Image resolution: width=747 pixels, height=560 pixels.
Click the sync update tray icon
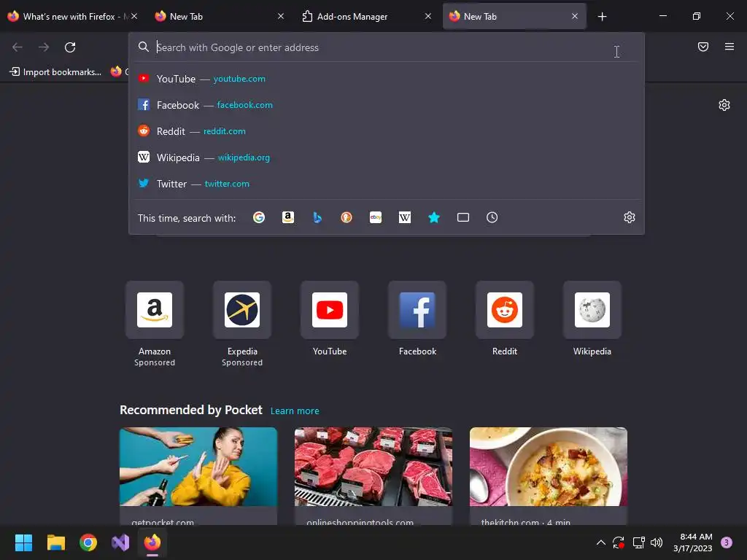(x=619, y=542)
